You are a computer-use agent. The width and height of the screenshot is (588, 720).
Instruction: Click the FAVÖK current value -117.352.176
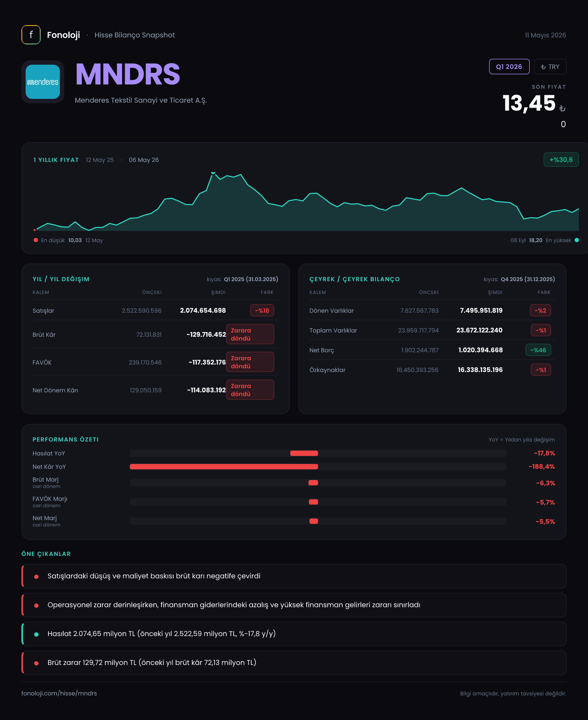(207, 362)
